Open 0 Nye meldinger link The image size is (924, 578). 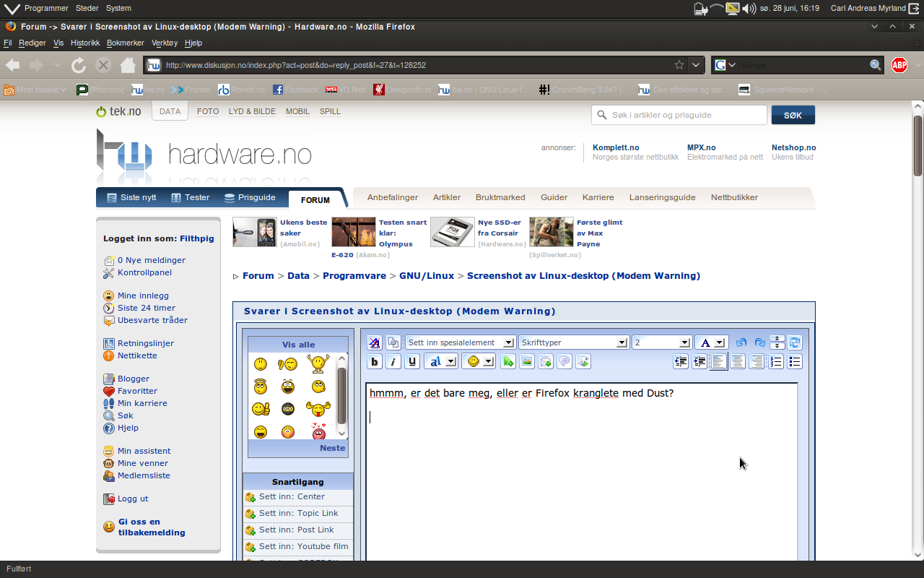152,260
